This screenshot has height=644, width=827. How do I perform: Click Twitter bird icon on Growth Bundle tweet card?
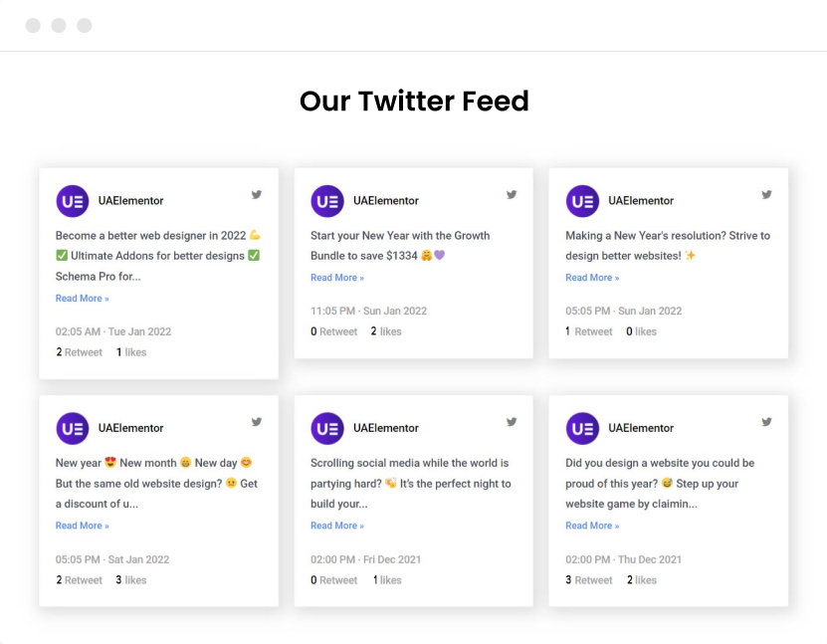click(x=512, y=195)
